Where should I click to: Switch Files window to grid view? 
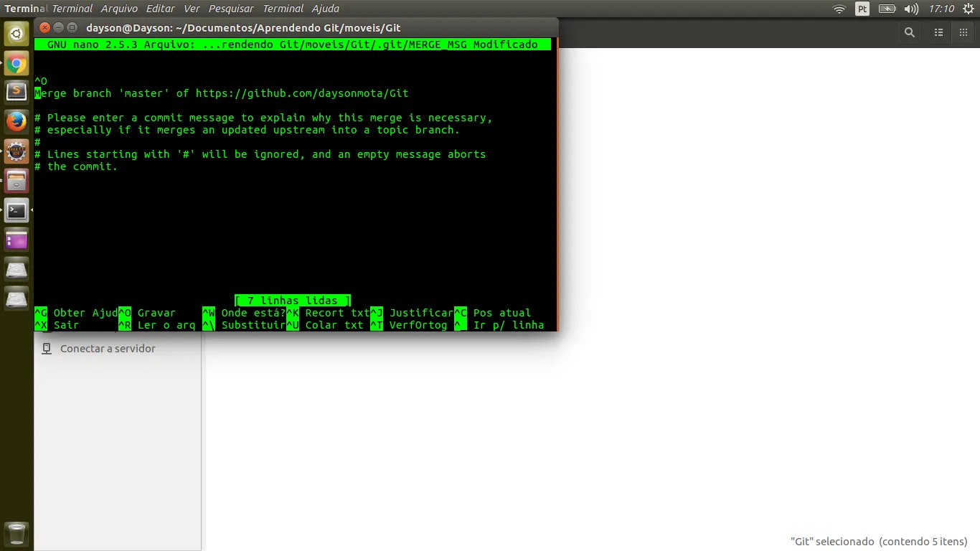963,32
